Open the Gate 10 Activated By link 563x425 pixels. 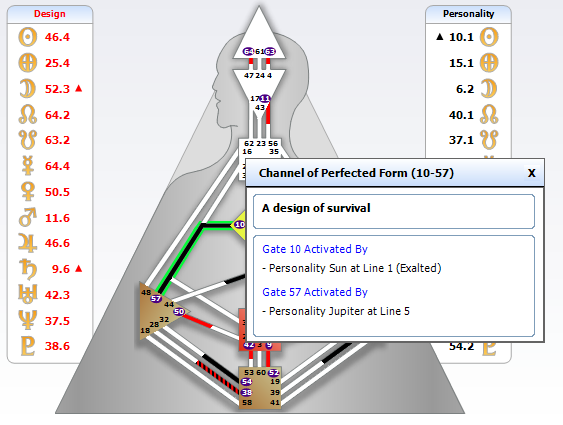point(315,249)
